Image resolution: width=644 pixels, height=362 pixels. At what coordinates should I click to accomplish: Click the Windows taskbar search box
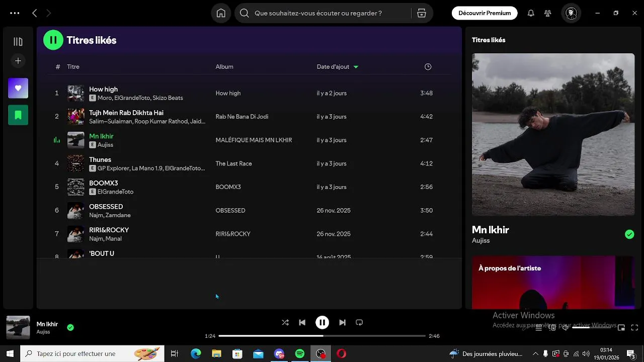(92, 354)
